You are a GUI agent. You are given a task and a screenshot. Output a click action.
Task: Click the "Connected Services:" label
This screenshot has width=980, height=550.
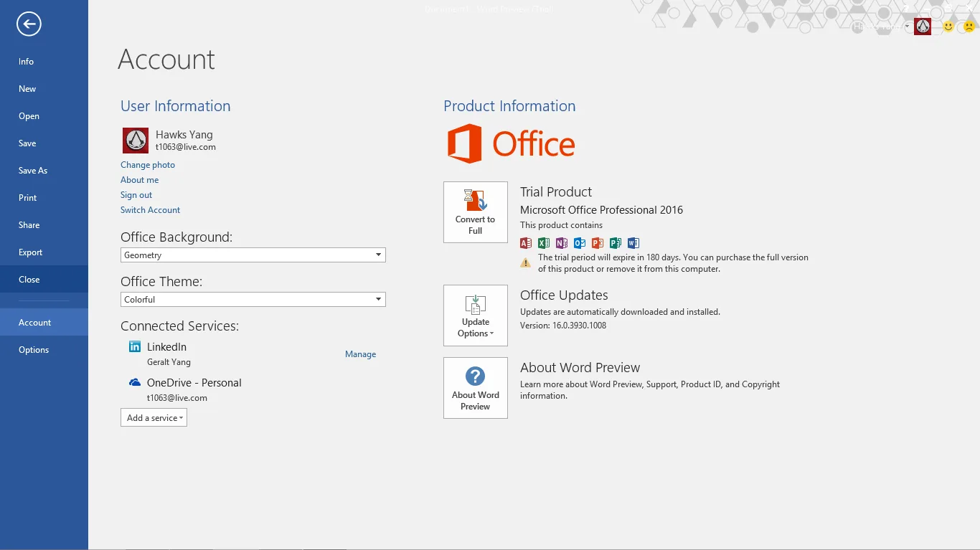pyautogui.click(x=179, y=326)
